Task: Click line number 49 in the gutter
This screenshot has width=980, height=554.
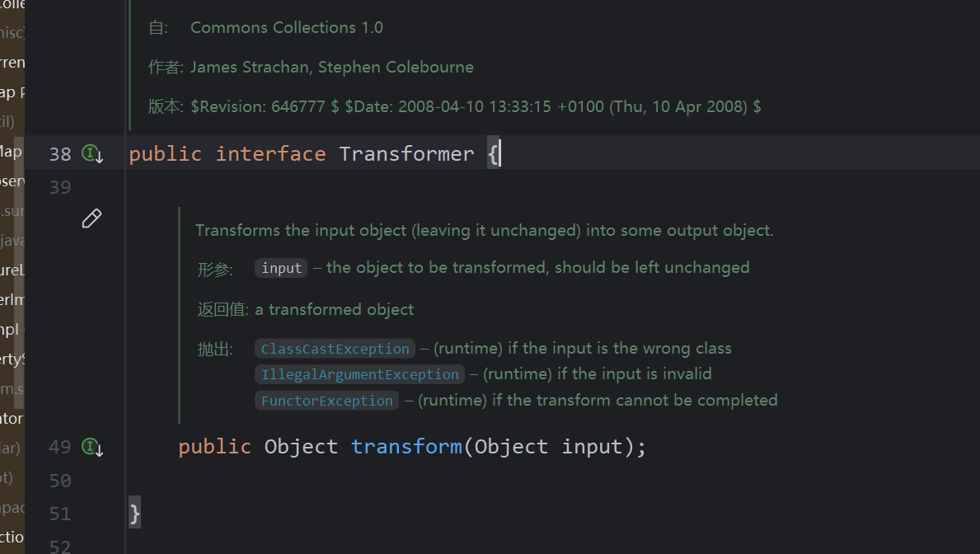Action: (60, 447)
